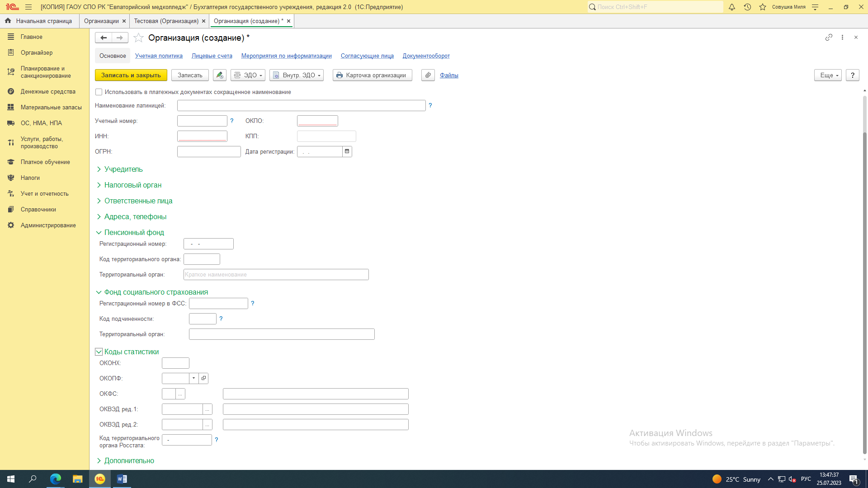This screenshot has width=868, height=488.
Task: Add form to favorites with star icon
Action: [x=138, y=38]
